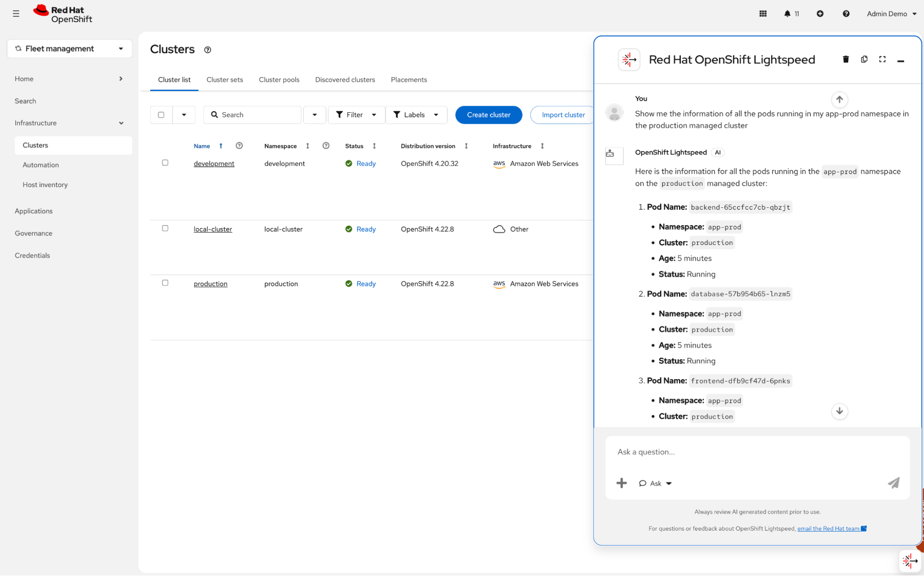This screenshot has height=576, width=924.
Task: Sort clusters by Name column arrow
Action: pos(221,146)
